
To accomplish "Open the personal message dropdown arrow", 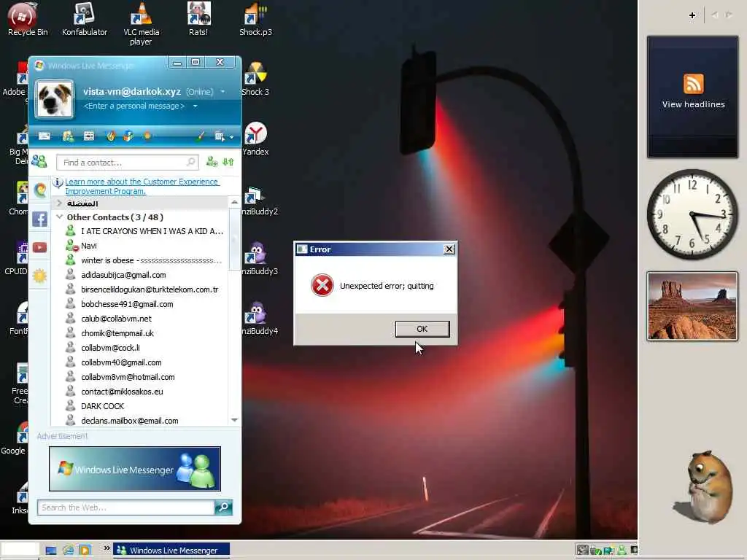I will click(195, 106).
